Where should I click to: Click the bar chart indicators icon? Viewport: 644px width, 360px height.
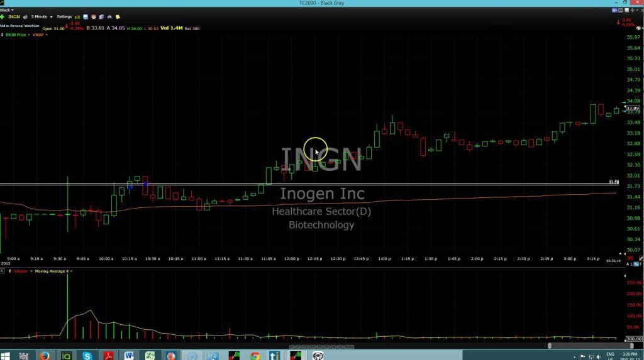[77, 17]
